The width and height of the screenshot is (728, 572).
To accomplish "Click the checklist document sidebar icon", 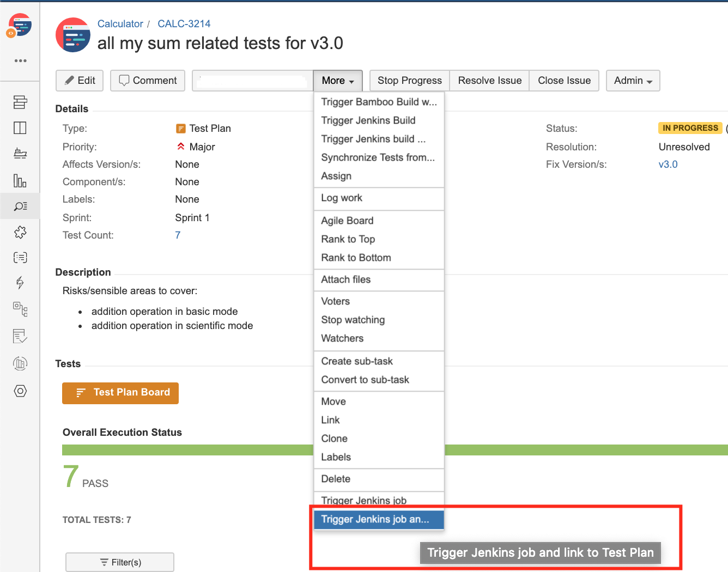I will tap(20, 336).
